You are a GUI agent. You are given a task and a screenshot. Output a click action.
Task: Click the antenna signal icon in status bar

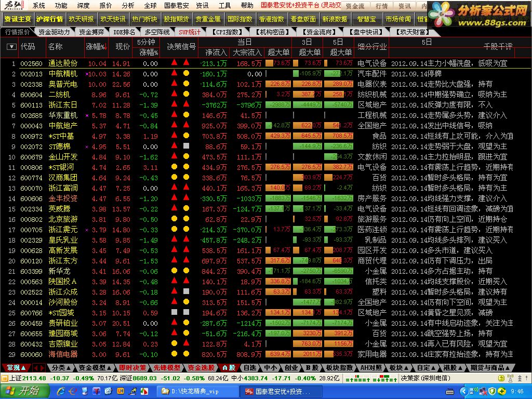[x=510, y=378]
